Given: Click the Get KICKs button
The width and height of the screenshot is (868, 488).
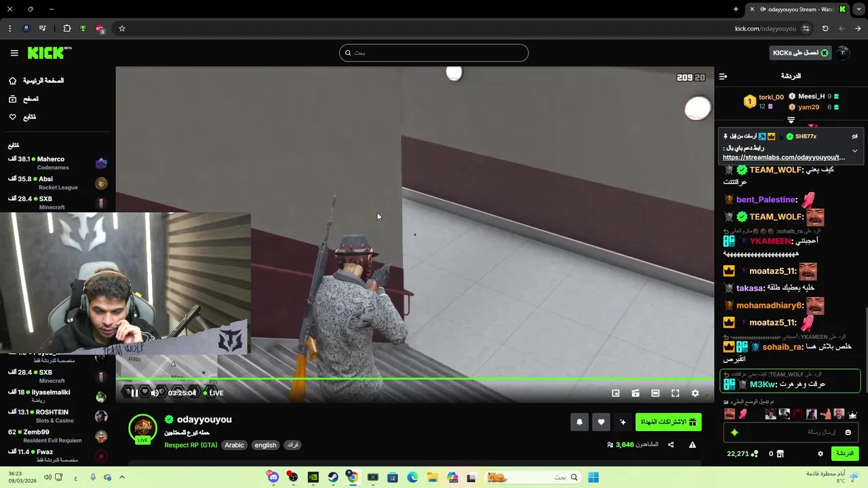Looking at the screenshot, I should pos(800,53).
